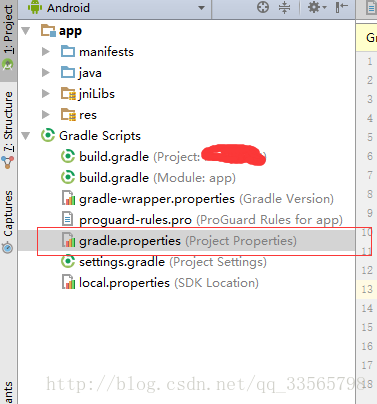Viewport: 377px width, 404px height.
Task: Open gradle-wrapper.properties file
Action: (206, 199)
